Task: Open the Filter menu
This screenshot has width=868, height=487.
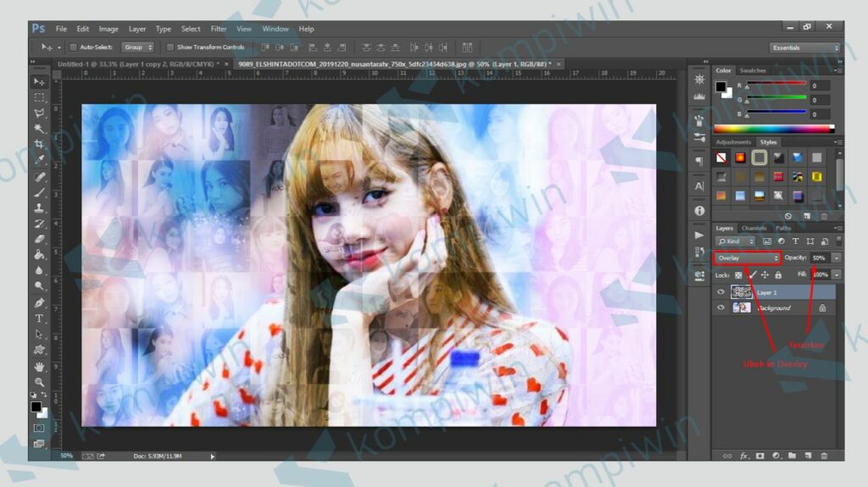Action: pyautogui.click(x=219, y=29)
